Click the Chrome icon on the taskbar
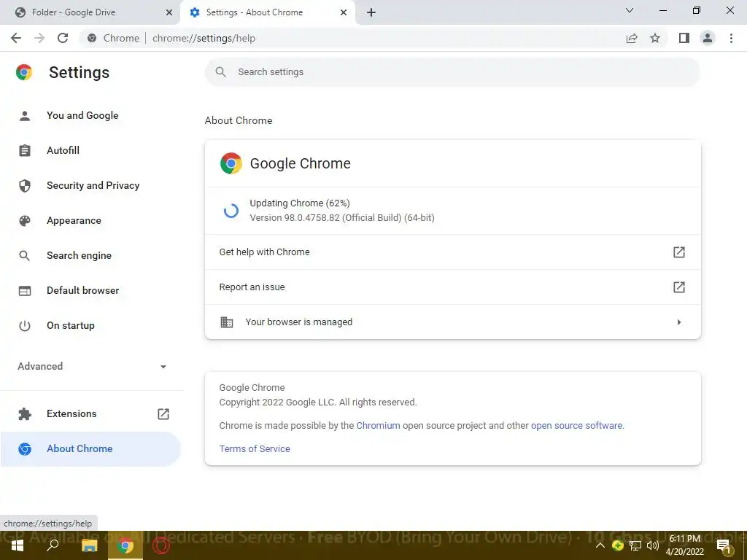 pyautogui.click(x=125, y=545)
